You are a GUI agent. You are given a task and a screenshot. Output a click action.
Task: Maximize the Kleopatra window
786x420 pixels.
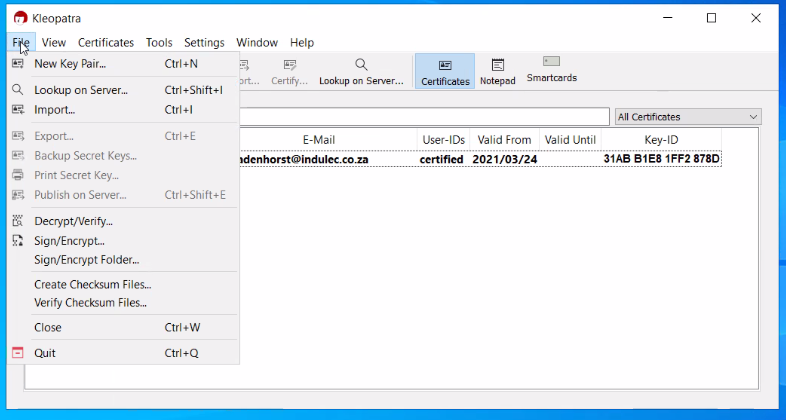tap(711, 18)
